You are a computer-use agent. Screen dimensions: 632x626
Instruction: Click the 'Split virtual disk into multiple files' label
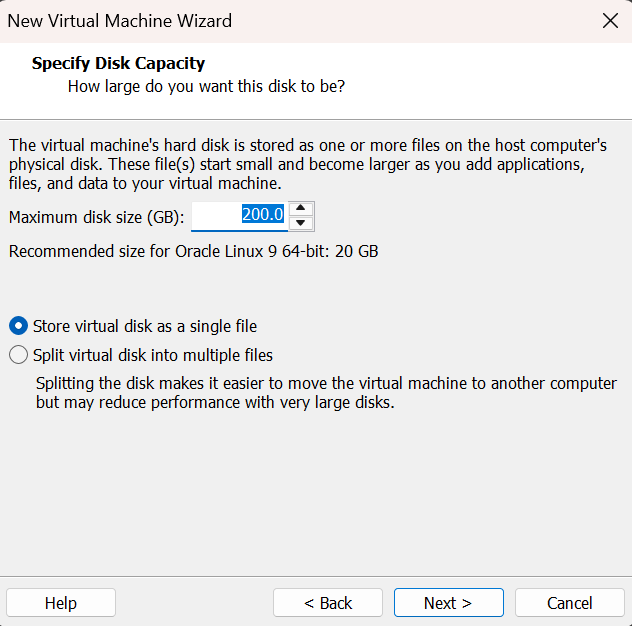pos(153,355)
